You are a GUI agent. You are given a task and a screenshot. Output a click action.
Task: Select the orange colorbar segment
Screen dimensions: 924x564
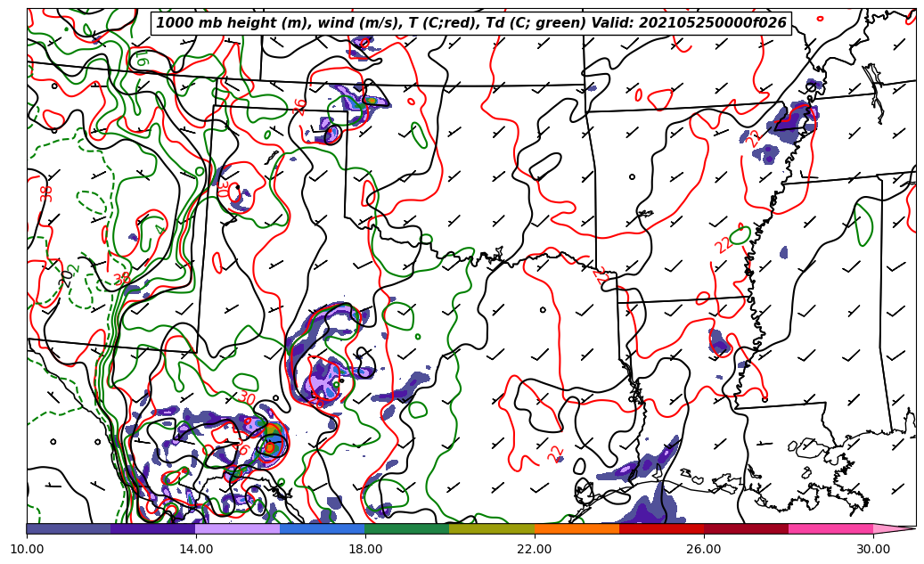click(576, 528)
